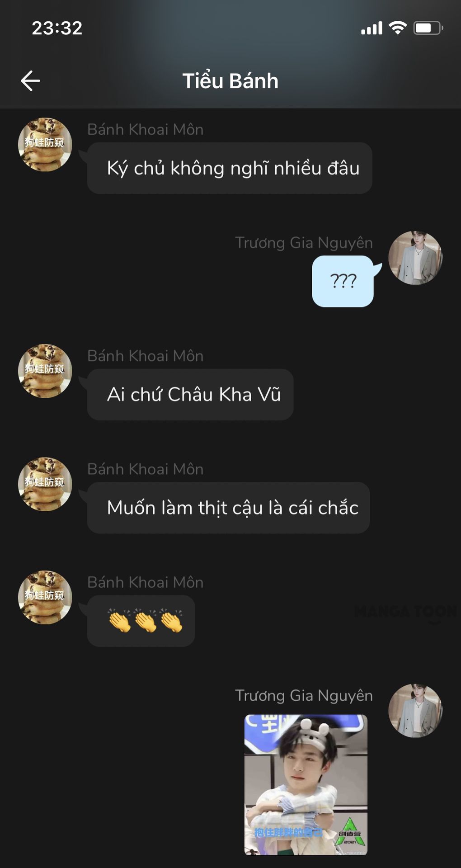The height and width of the screenshot is (868, 461).
Task: Tap the first Bánh Khoai Môn avatar
Action: point(45,145)
